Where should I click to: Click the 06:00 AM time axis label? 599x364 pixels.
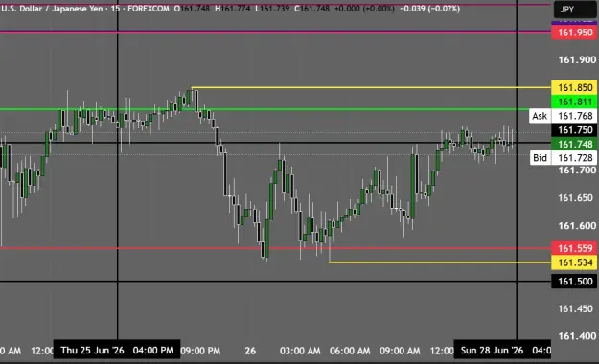coord(350,351)
